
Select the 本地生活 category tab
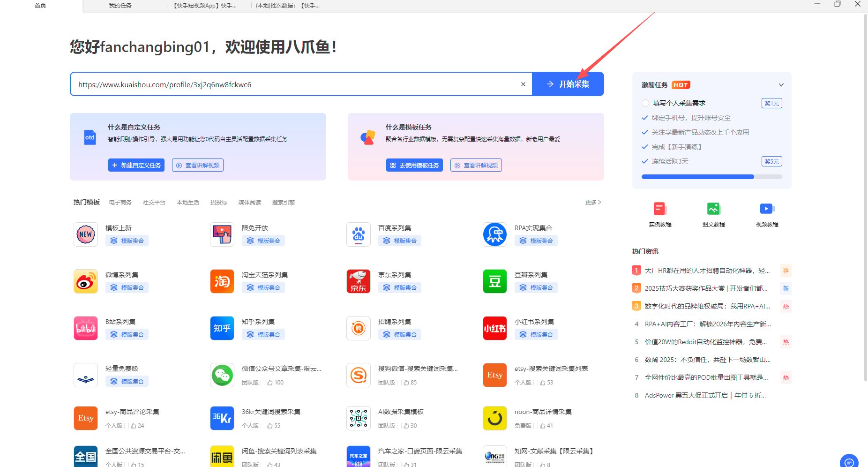pyautogui.click(x=187, y=203)
